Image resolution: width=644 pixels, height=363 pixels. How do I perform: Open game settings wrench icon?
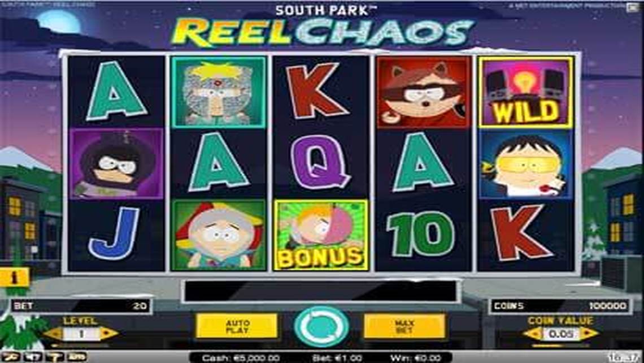click(x=10, y=357)
